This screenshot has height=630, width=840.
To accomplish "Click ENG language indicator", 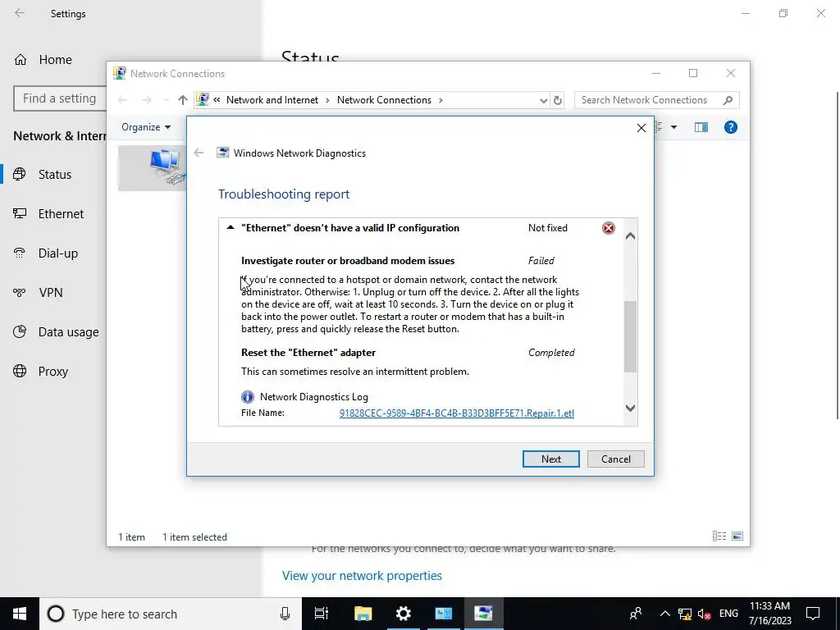I will tap(728, 614).
